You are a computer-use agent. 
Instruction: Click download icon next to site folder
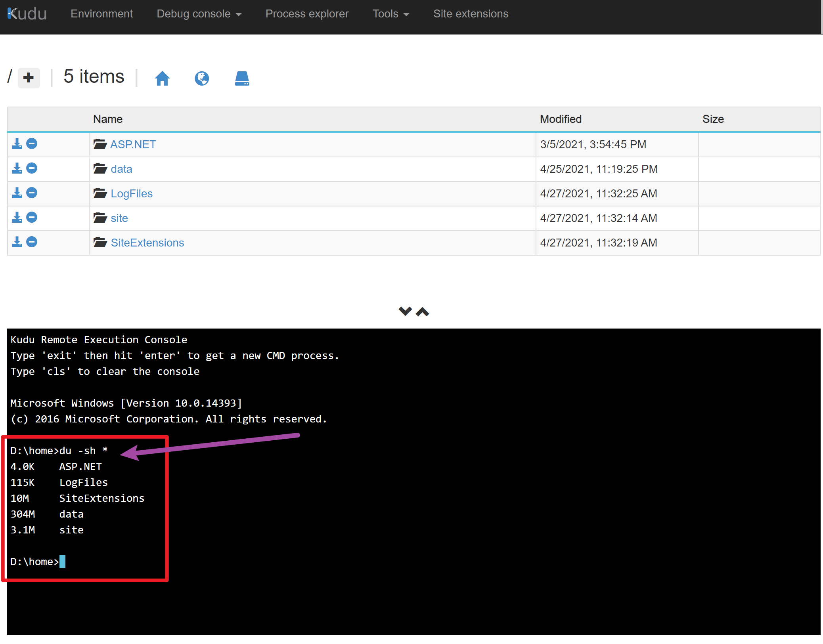click(19, 218)
